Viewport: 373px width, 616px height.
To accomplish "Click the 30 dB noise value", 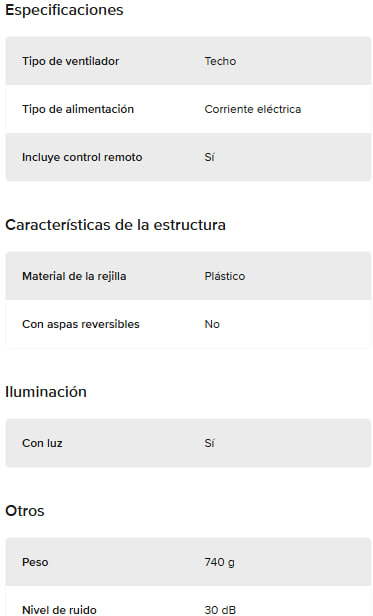I will coord(220,610).
